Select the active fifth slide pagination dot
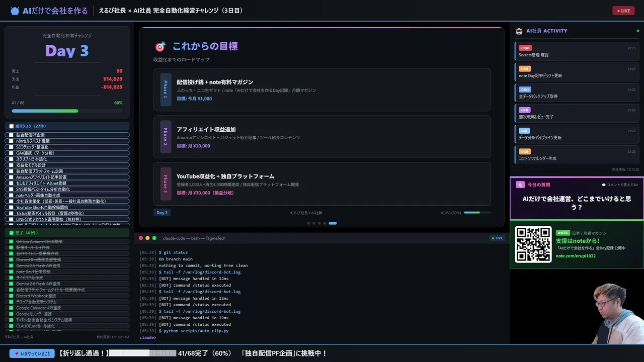This screenshot has height=362, width=644. [333, 223]
